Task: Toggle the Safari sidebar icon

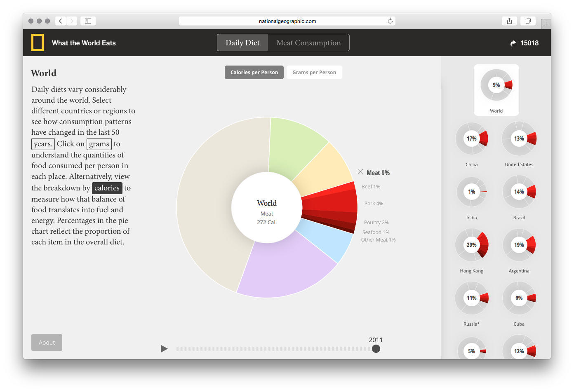Action: coord(88,21)
